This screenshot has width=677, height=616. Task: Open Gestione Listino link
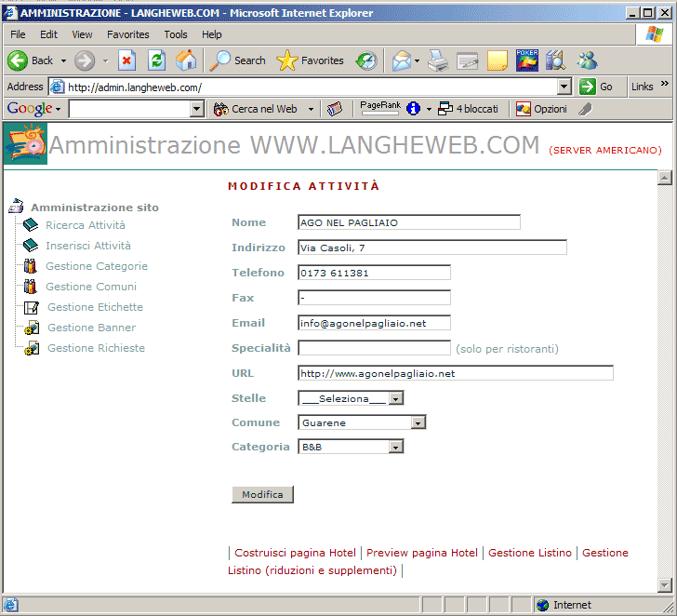coord(530,553)
